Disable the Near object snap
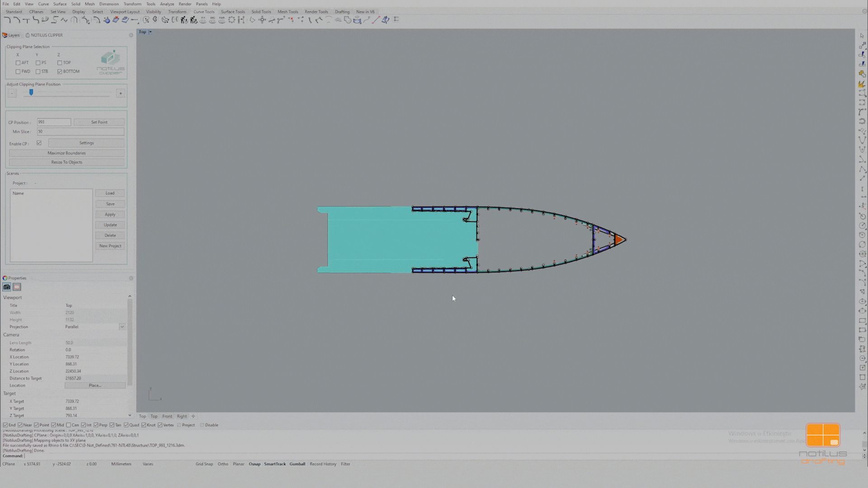Viewport: 868px width, 488px height. pyautogui.click(x=20, y=425)
